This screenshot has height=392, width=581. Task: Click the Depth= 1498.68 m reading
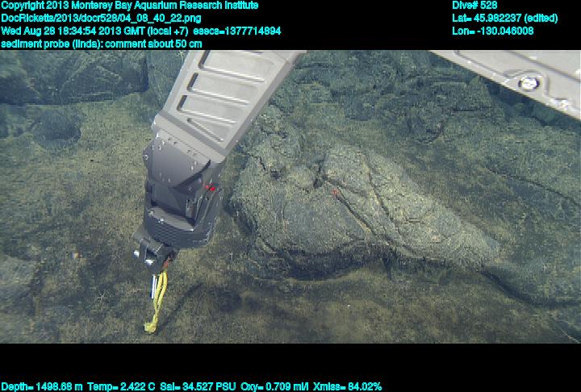42,387
